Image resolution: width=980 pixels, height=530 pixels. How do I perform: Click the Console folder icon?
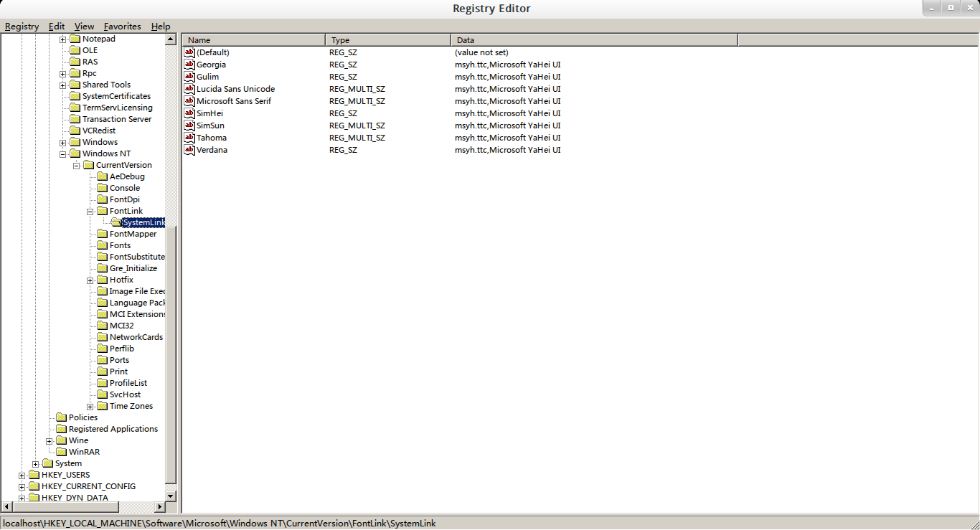pyautogui.click(x=102, y=188)
